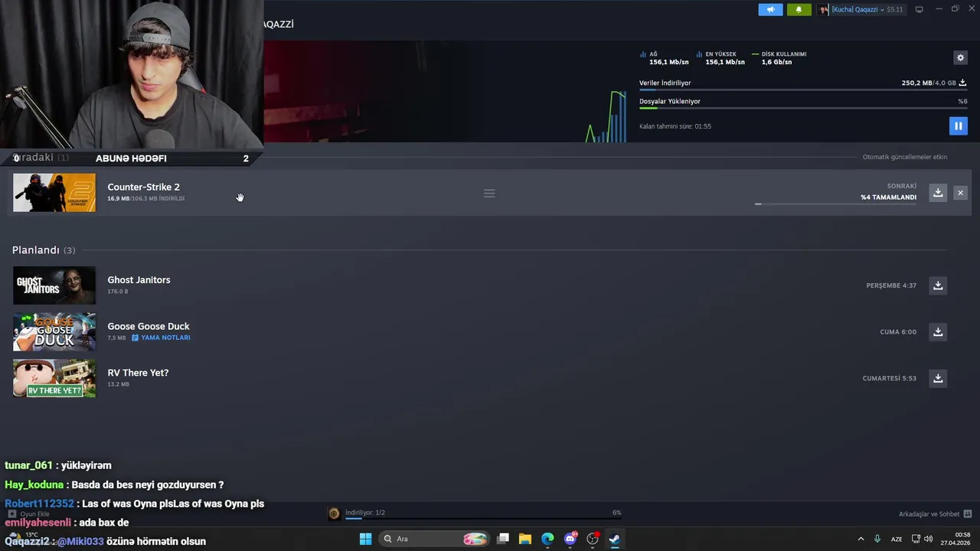Open Task View on taskbar

[503, 539]
